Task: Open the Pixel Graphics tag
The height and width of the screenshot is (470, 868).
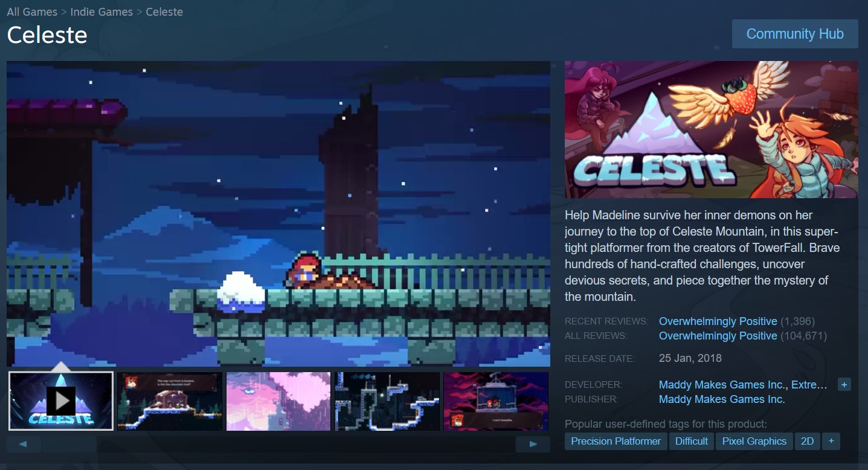Action: coord(754,441)
